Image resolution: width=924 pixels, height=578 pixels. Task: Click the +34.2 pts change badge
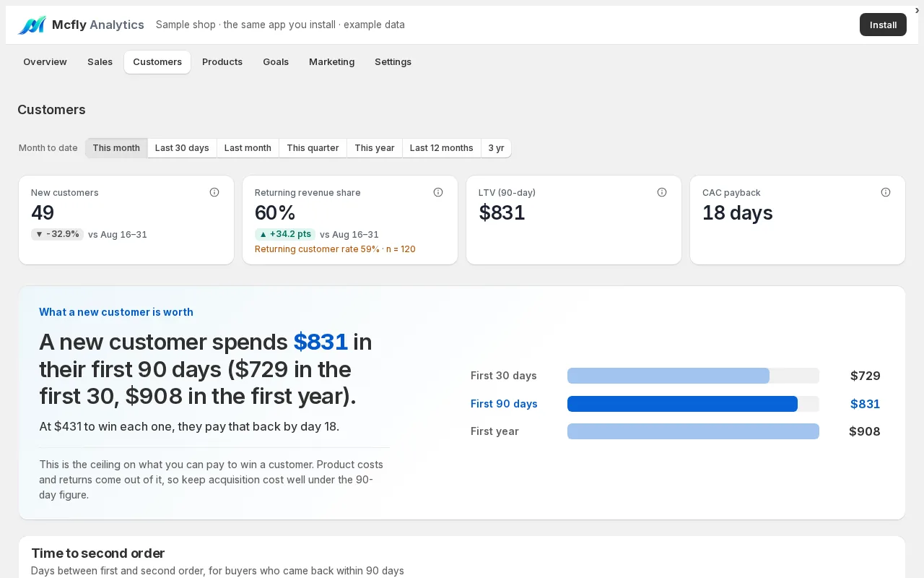[x=285, y=234]
